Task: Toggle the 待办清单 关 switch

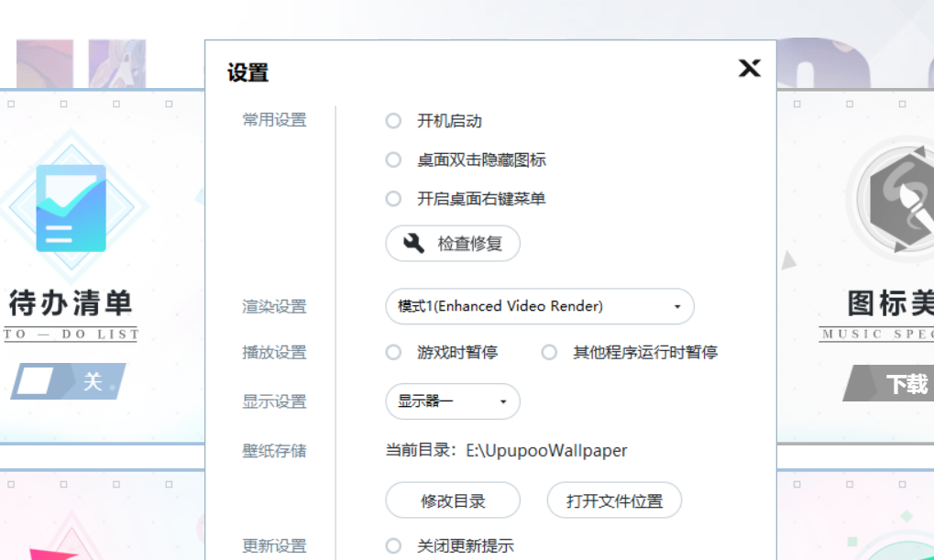Action: [68, 381]
